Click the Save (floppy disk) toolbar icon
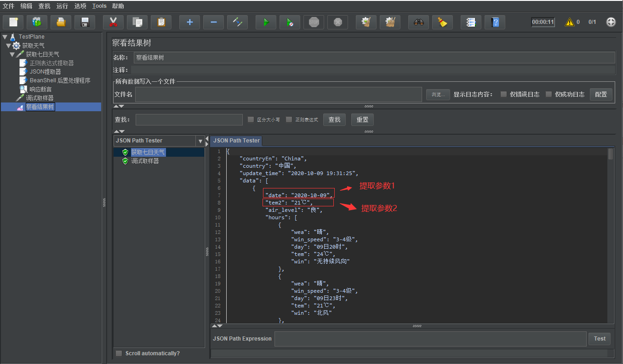 point(85,22)
